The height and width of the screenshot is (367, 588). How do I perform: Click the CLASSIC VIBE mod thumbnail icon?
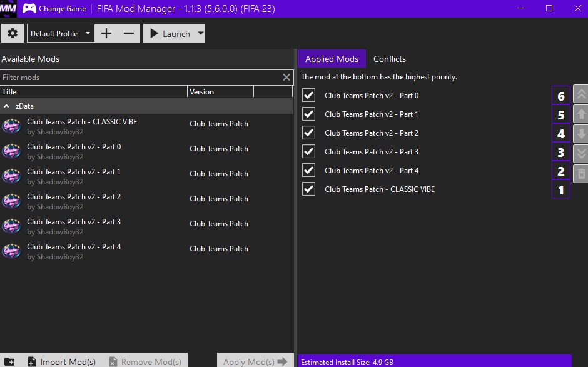(12, 126)
